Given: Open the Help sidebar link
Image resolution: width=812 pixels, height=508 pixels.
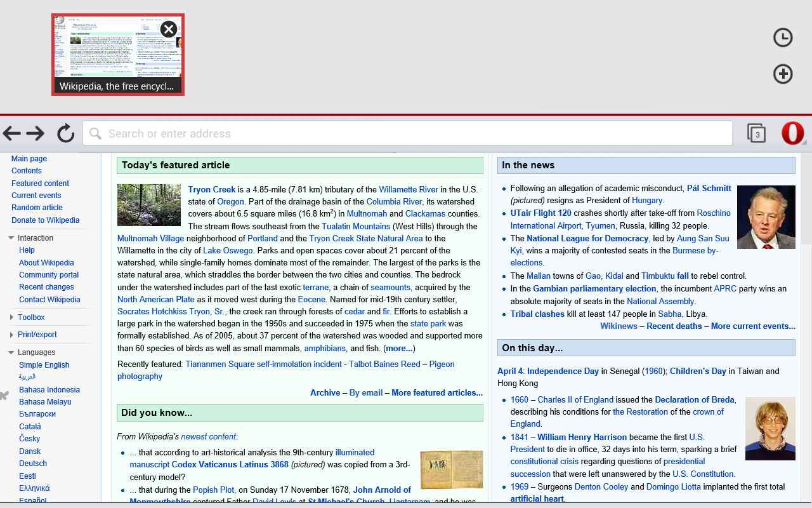Looking at the screenshot, I should point(27,250).
